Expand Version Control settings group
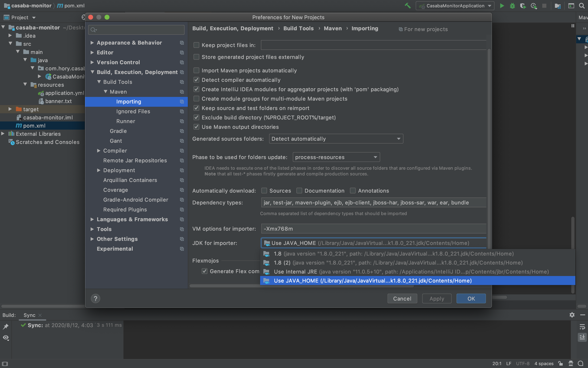 click(x=92, y=62)
